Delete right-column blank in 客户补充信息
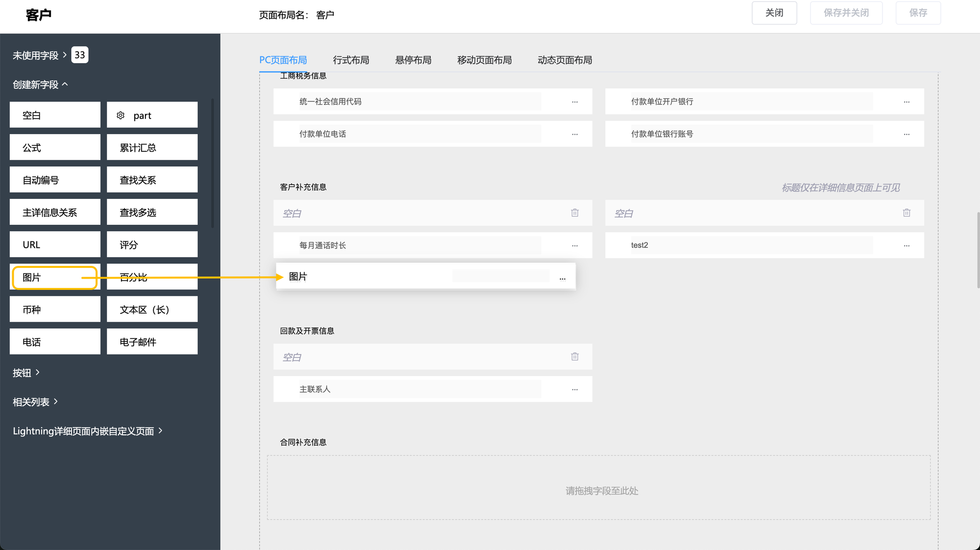 [906, 213]
